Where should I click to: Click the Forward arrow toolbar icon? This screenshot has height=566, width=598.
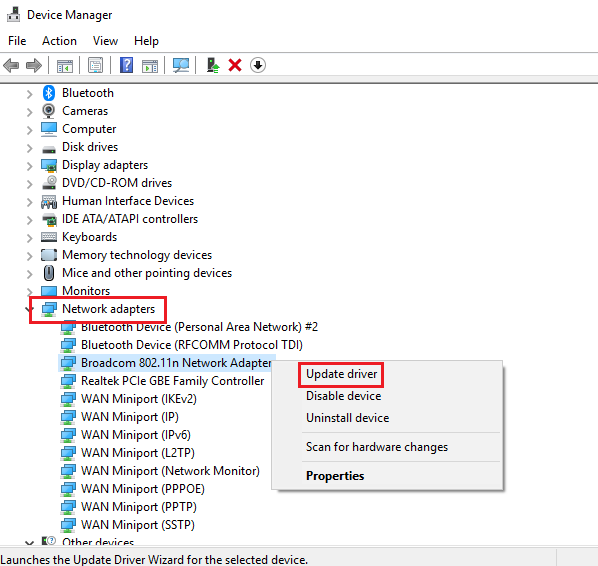[x=34, y=65]
